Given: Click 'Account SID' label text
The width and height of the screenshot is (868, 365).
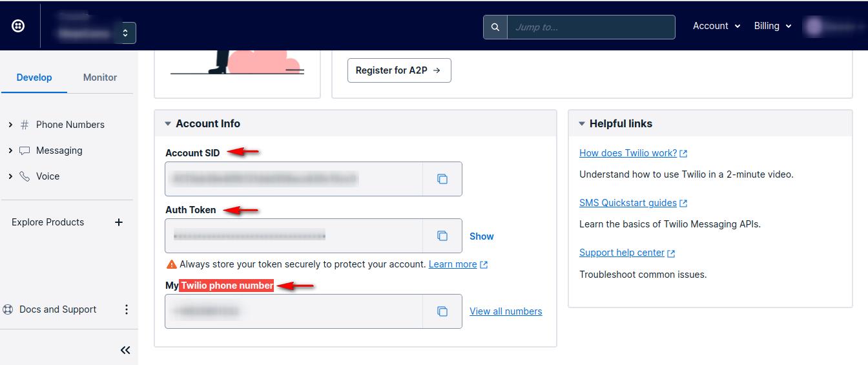Looking at the screenshot, I should point(192,153).
